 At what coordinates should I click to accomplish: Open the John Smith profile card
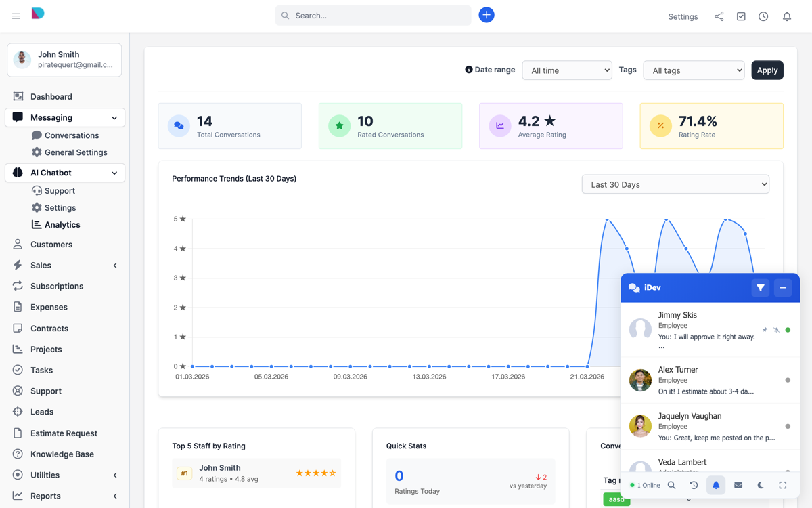65,60
